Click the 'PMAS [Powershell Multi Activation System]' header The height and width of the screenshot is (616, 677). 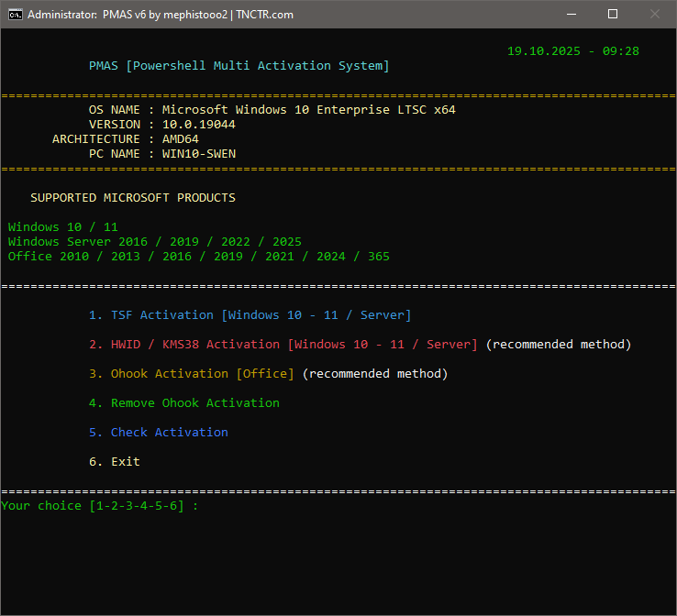(239, 65)
